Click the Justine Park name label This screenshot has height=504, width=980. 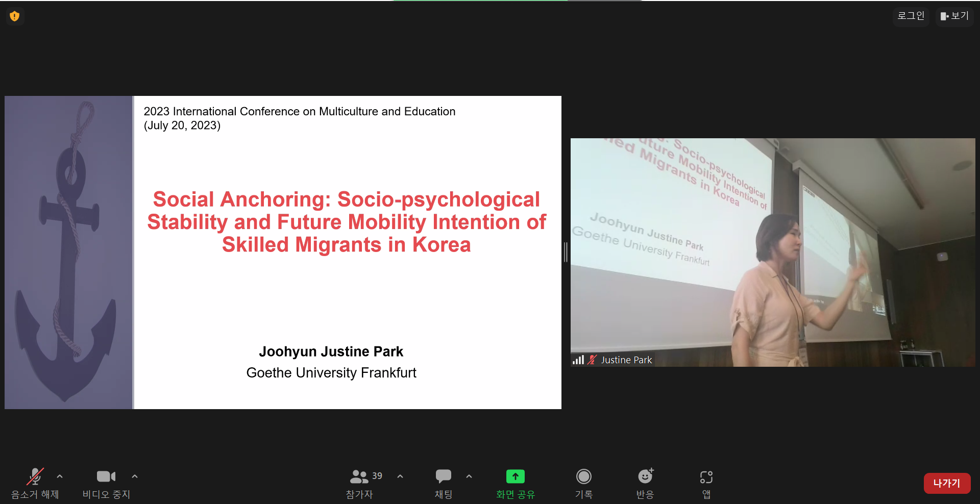(x=626, y=360)
